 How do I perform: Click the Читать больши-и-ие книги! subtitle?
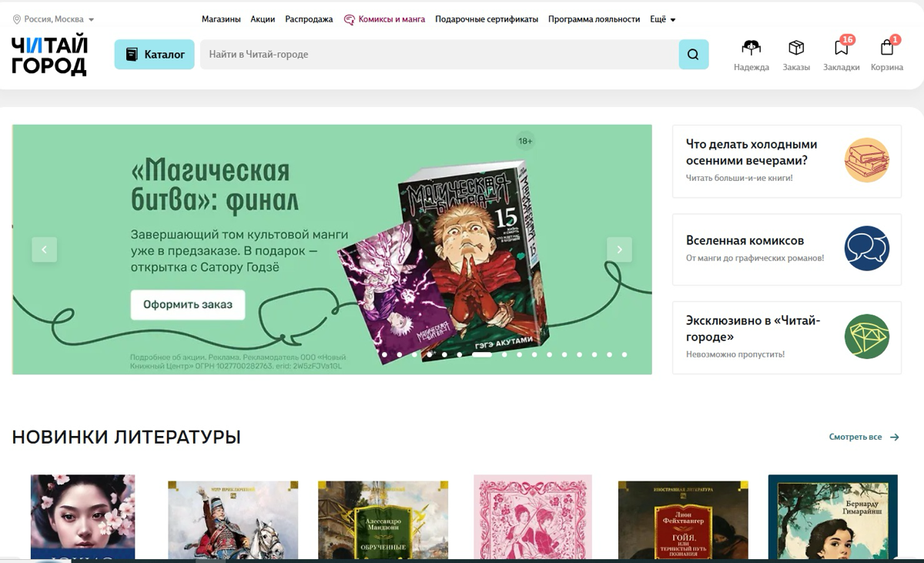(739, 178)
